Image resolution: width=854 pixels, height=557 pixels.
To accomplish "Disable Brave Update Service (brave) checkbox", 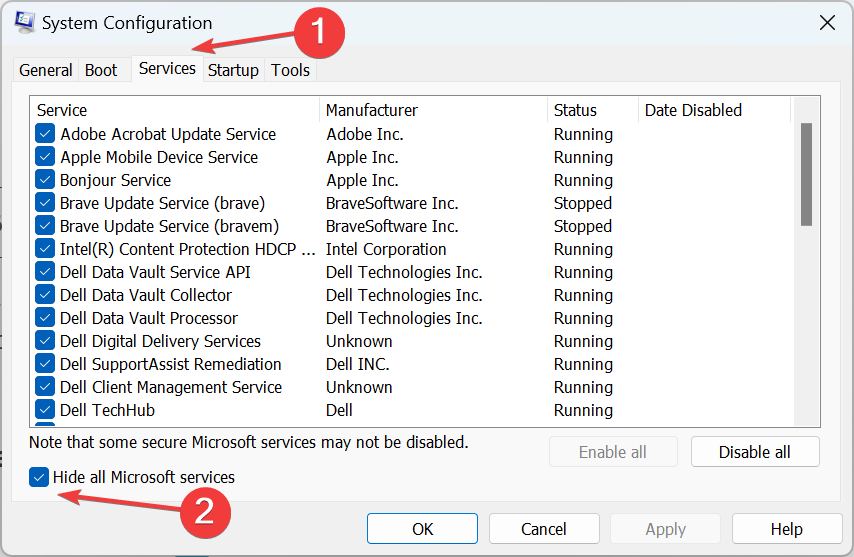I will tap(45, 203).
